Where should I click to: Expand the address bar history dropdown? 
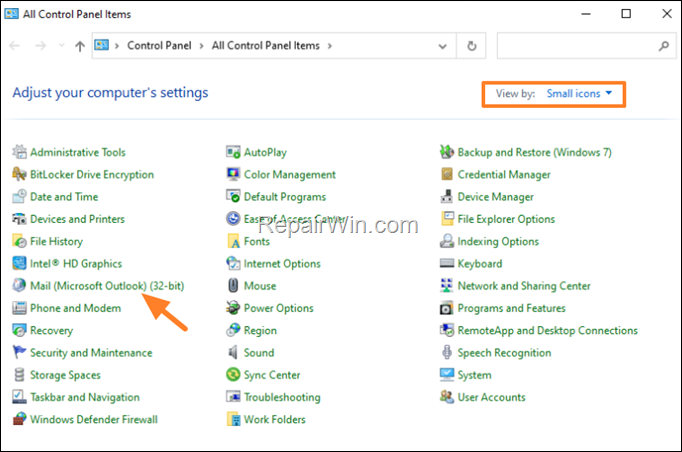(442, 46)
